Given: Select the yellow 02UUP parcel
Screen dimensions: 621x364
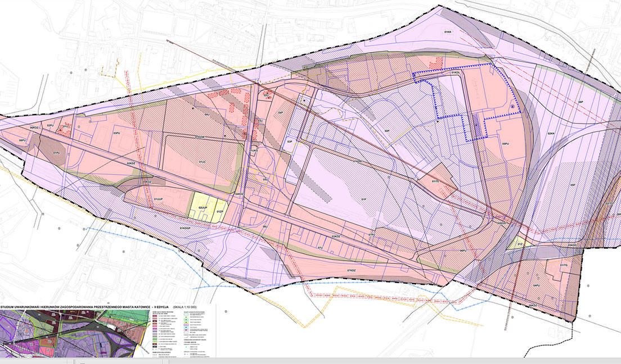Looking at the screenshot, I should coord(203,207).
